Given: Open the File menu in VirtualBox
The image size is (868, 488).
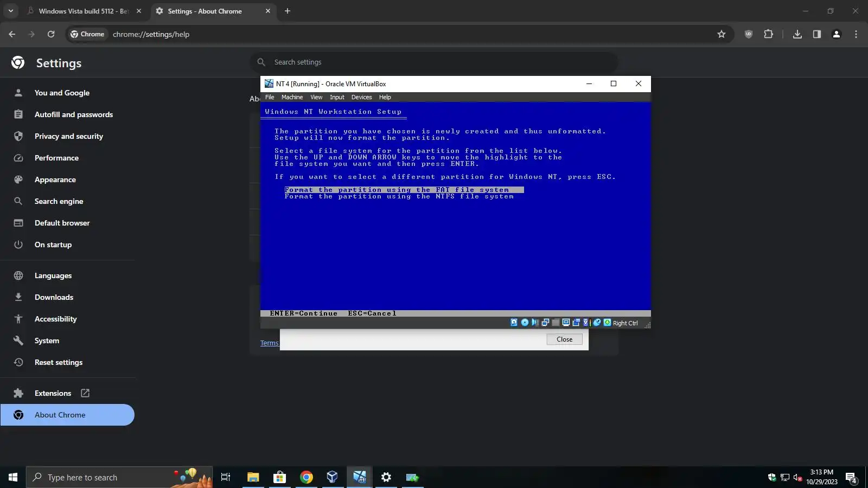Looking at the screenshot, I should pos(270,97).
